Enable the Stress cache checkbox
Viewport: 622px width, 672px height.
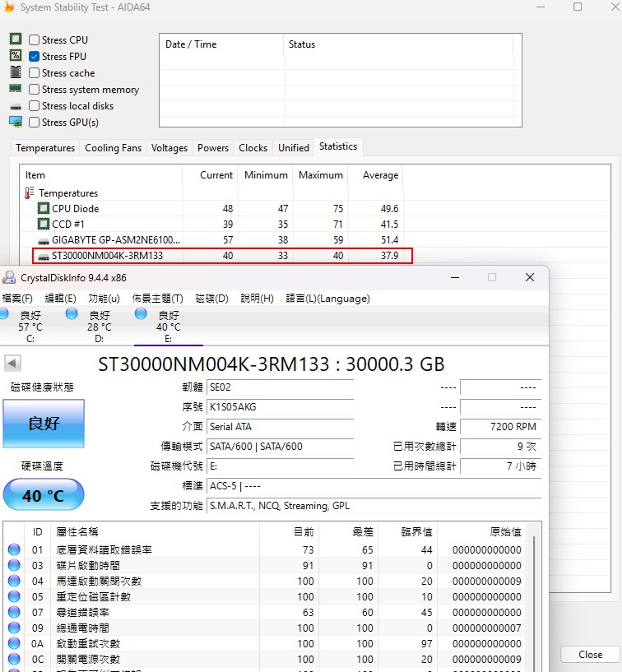point(35,73)
